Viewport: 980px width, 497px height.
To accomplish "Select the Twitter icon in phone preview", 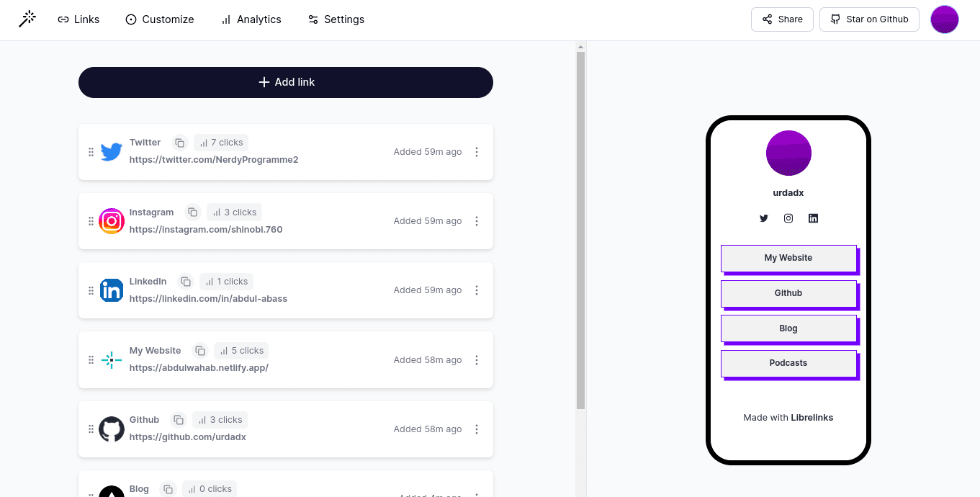I will 764,218.
